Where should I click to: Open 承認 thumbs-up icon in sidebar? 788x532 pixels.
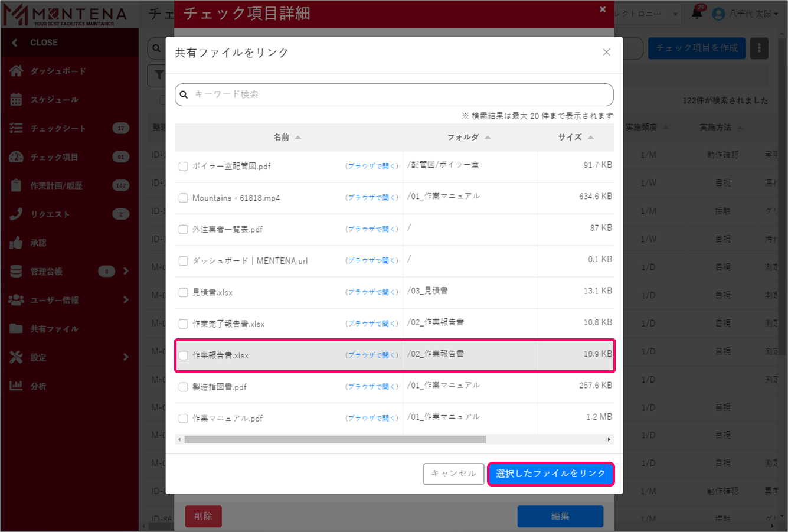click(x=16, y=243)
